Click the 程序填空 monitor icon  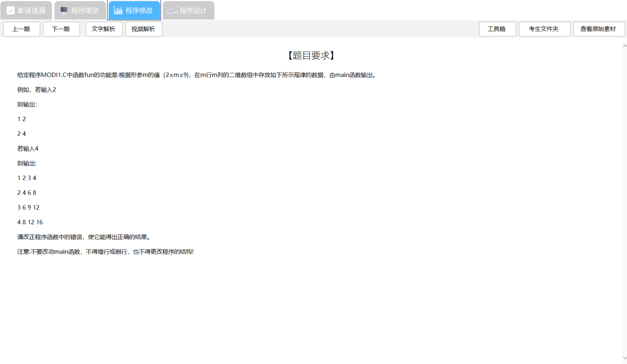[x=64, y=10]
